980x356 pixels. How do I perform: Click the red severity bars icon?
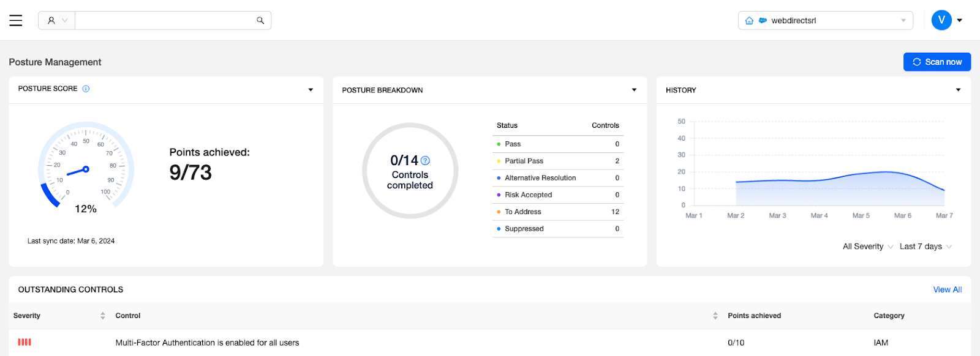[x=24, y=342]
